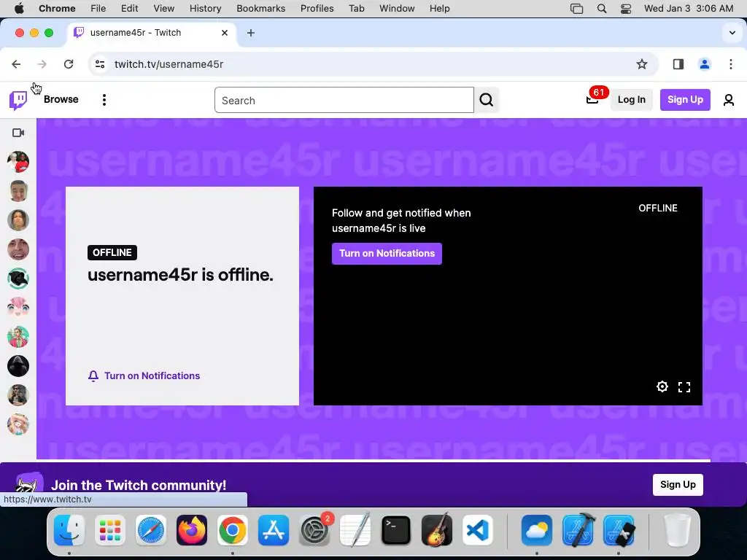The height and width of the screenshot is (560, 747).
Task: Open Visual Studio Code from the dock
Action: click(x=478, y=530)
